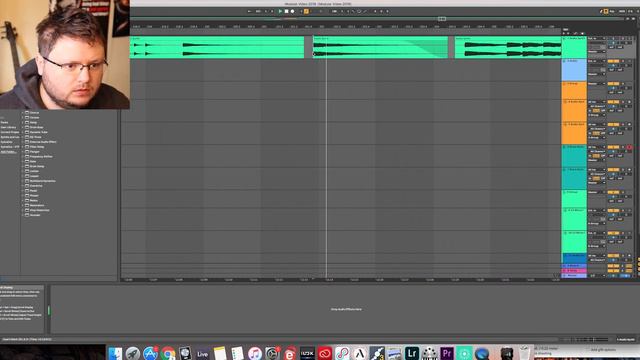640x360 pixels.
Task: Click the Vinyl Distortion device icon
Action: coord(27,211)
